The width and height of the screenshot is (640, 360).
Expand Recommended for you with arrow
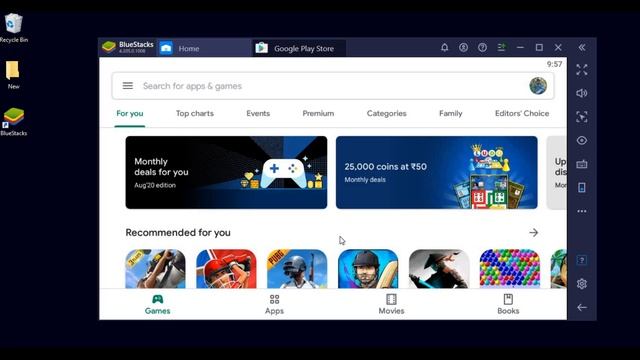pos(533,233)
